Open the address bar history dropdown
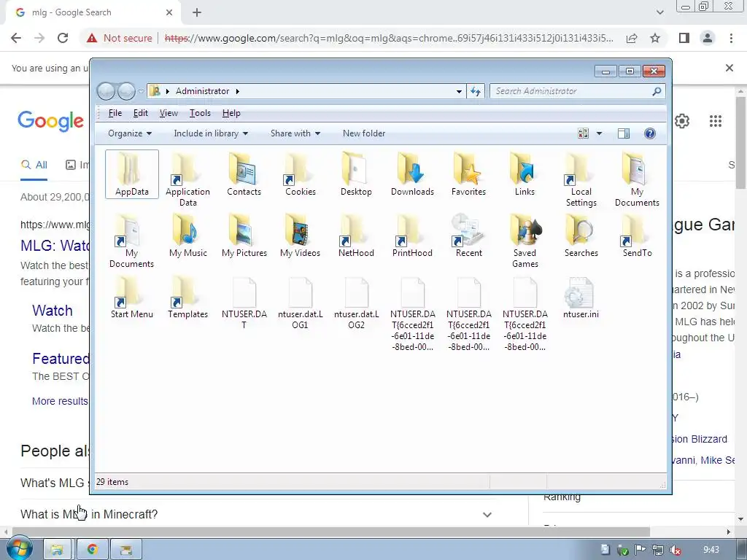The width and height of the screenshot is (747, 560). (459, 91)
